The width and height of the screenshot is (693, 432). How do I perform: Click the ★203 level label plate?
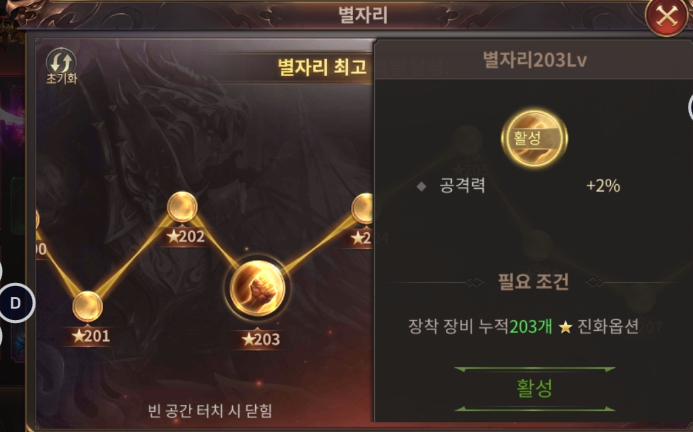261,340
